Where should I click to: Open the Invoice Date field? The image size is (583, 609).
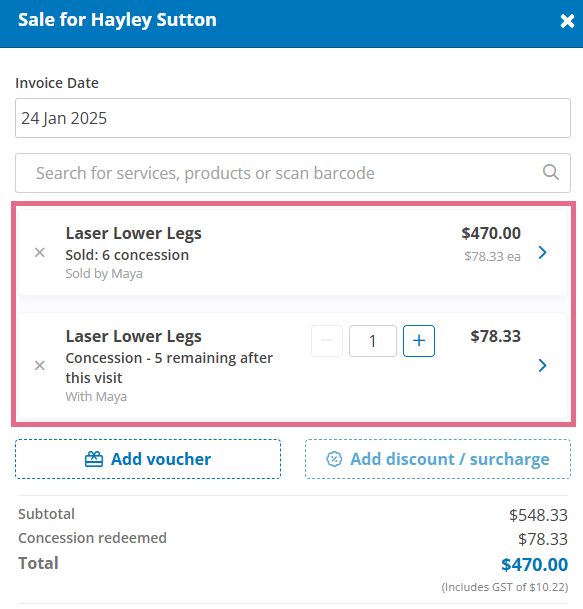coord(293,118)
